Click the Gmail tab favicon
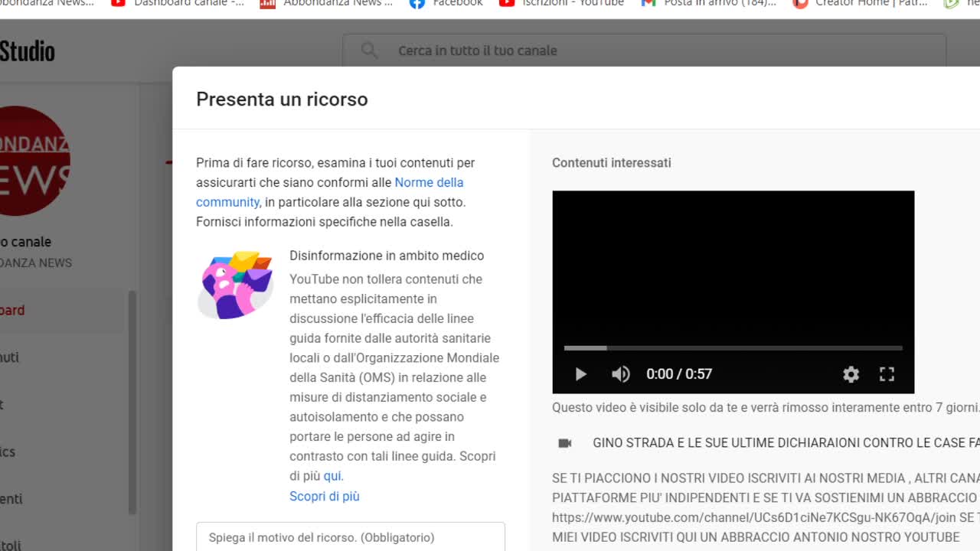 (x=648, y=3)
